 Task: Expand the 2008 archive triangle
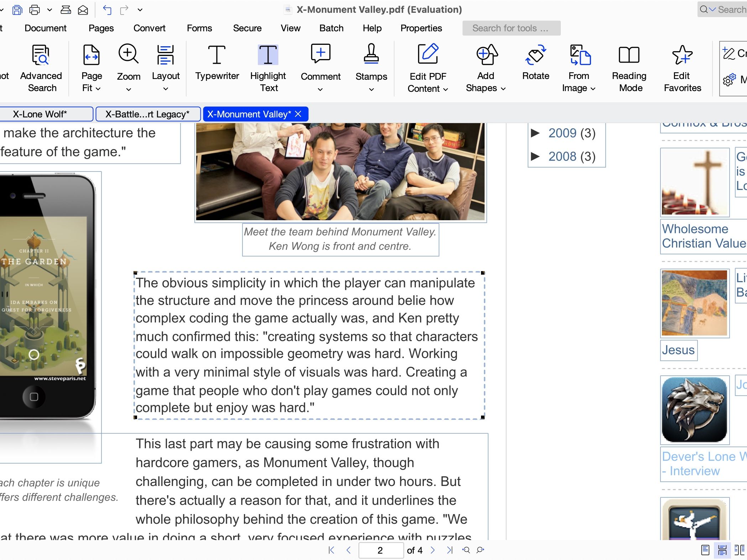pos(535,156)
